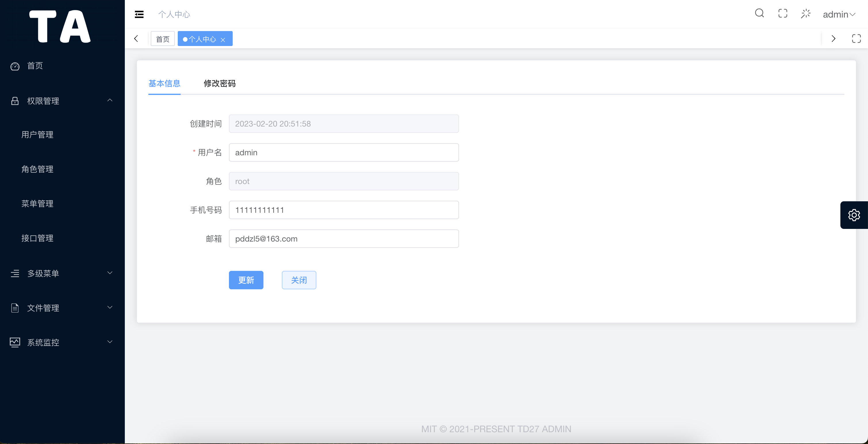
Task: Click into the 邮箱 input field
Action: pos(343,238)
